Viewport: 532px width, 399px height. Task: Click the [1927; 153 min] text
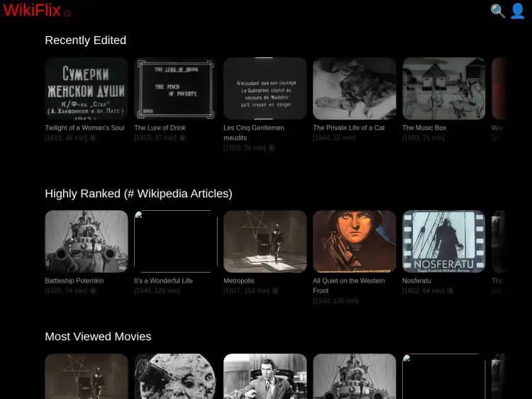point(246,291)
